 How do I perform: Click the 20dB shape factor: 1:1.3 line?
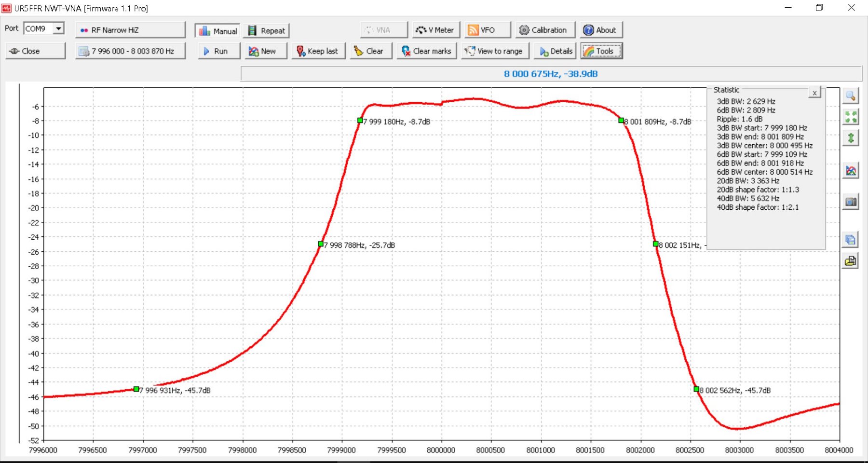point(758,190)
